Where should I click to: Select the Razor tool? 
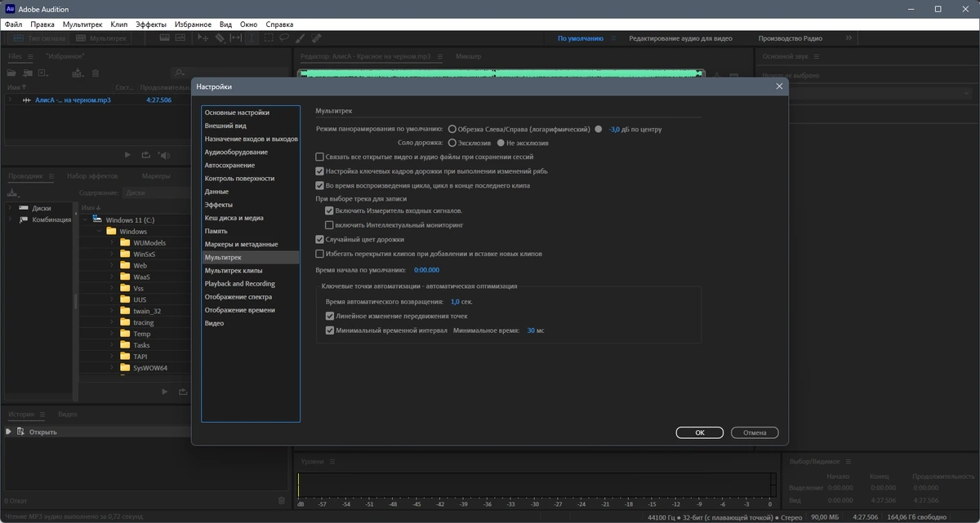220,38
